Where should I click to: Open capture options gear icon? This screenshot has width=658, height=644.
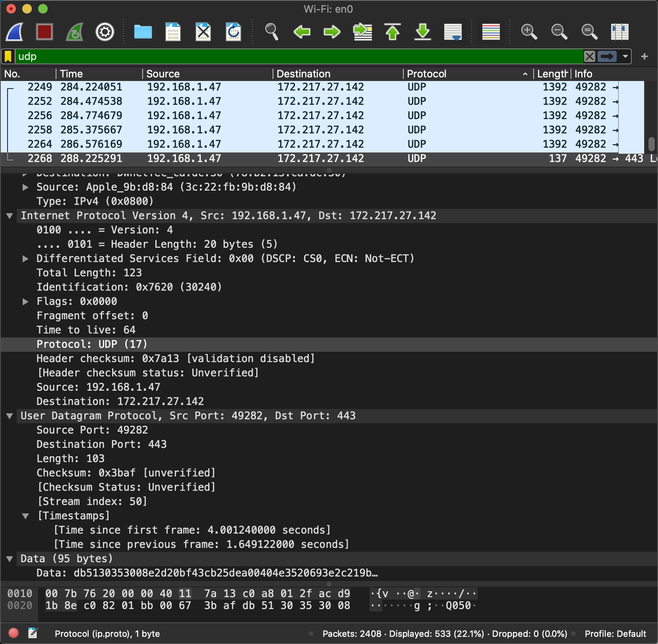(105, 32)
